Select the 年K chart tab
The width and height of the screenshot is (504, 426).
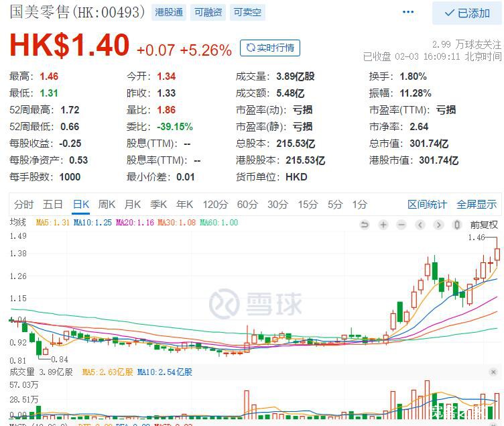pyautogui.click(x=184, y=205)
